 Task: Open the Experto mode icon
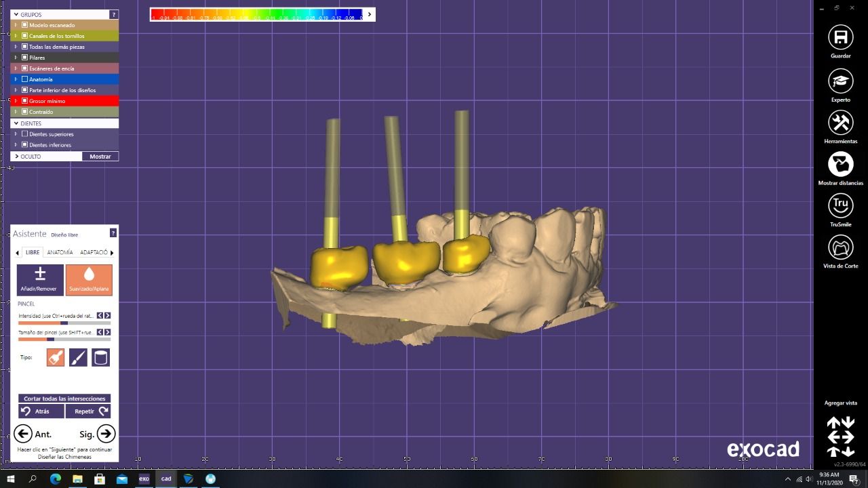840,81
